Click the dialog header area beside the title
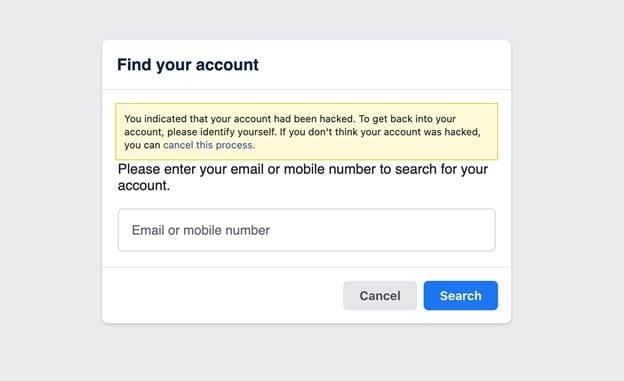The width and height of the screenshot is (624, 381). (x=382, y=64)
